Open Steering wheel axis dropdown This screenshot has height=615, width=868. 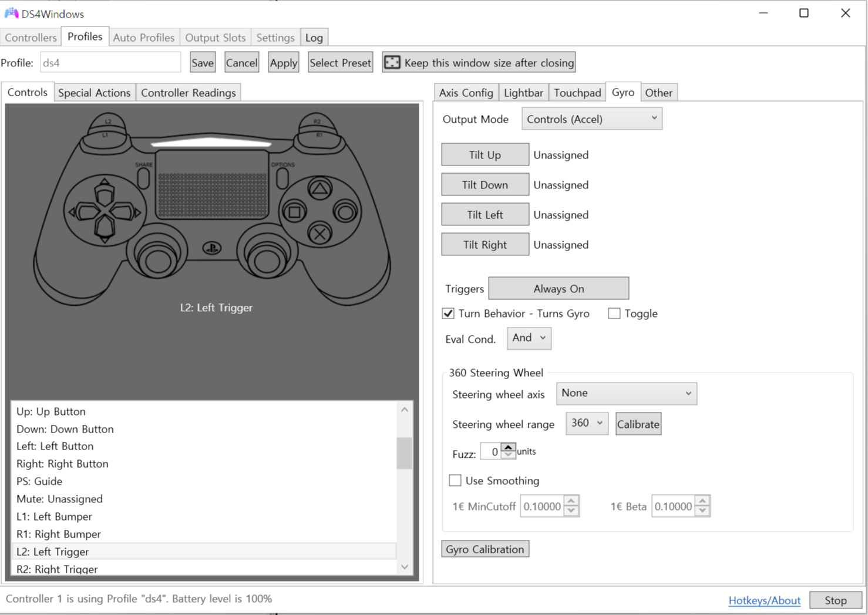(x=627, y=394)
